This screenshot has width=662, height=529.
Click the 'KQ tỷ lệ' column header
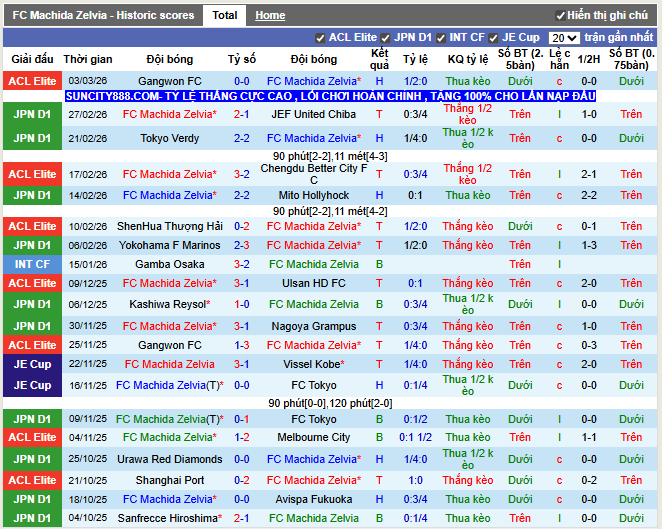468,59
